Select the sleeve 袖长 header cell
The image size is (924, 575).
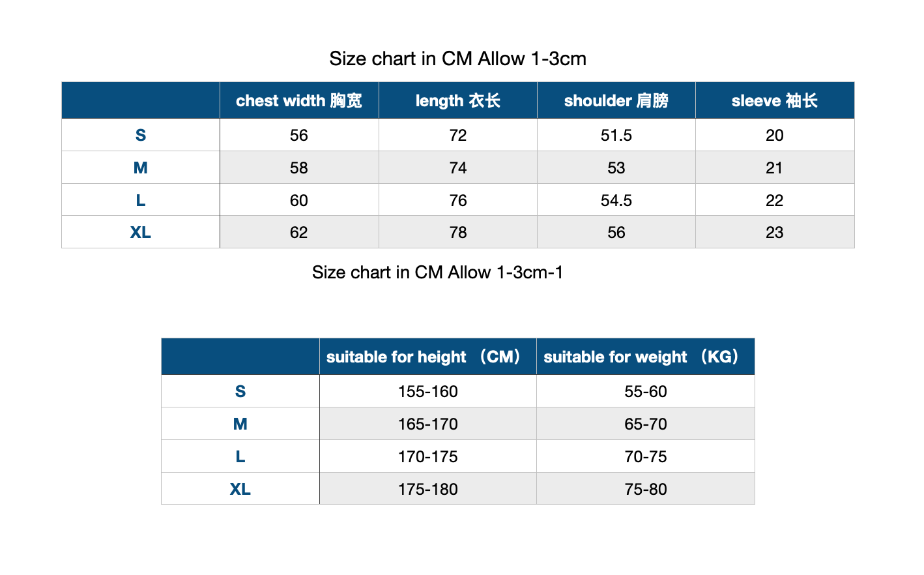(x=775, y=100)
